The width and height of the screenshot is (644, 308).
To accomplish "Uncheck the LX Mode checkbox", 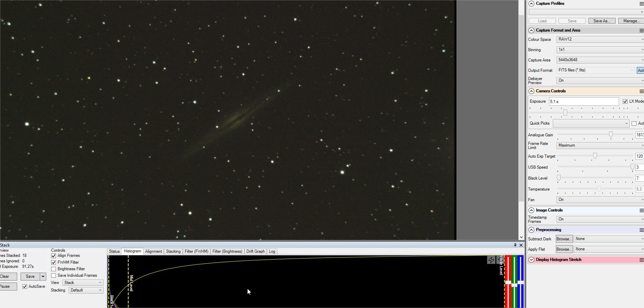I will pos(625,101).
